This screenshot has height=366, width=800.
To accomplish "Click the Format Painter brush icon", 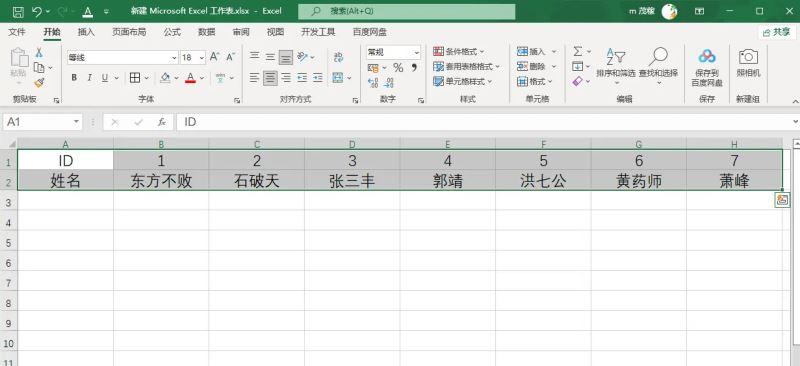I will (x=39, y=82).
